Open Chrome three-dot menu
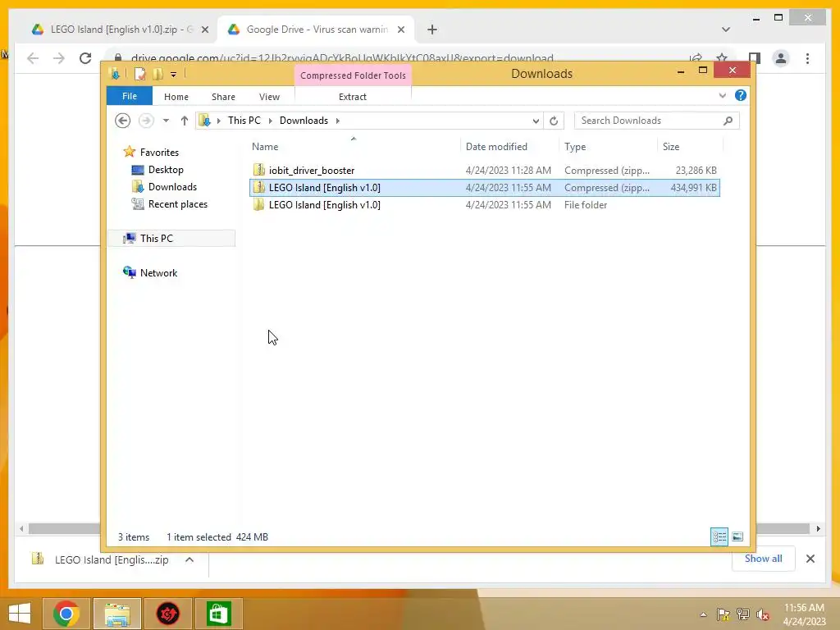This screenshot has width=840, height=630. (x=807, y=58)
